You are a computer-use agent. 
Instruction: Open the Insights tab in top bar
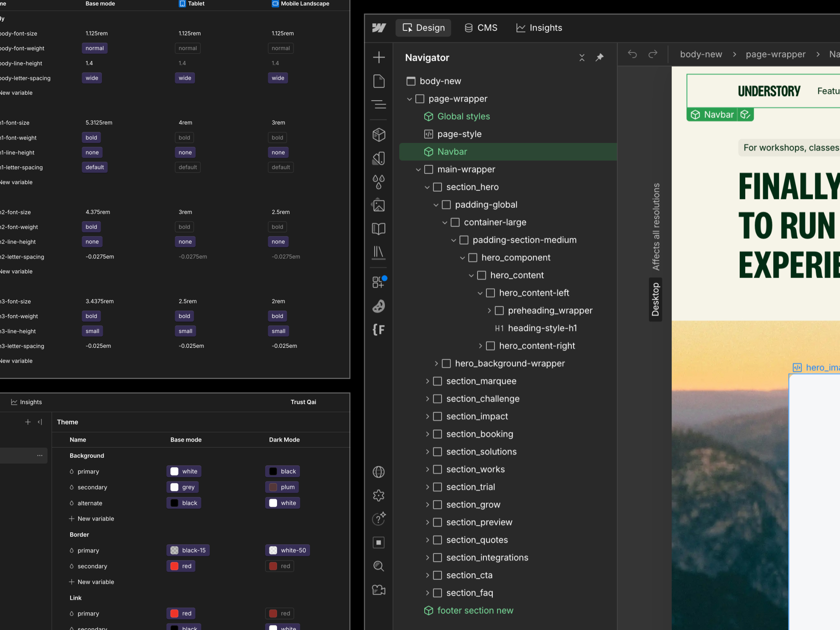[x=539, y=28]
